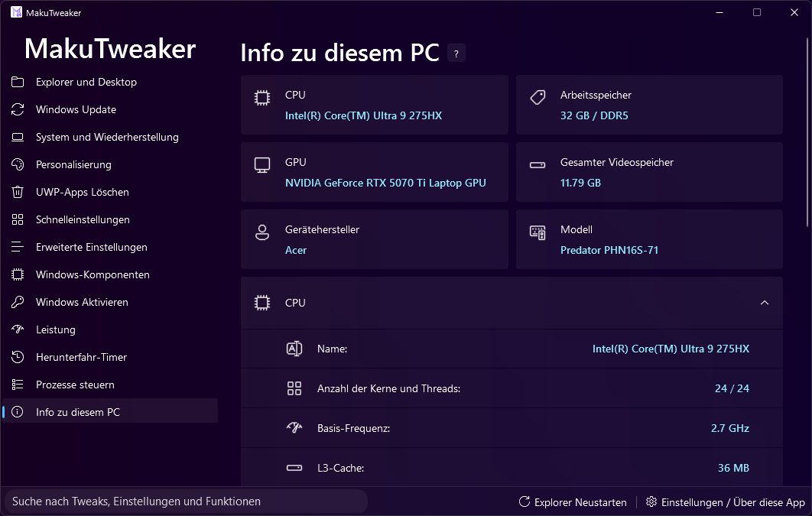
Task: Click the 32 GB / DDR5 value
Action: (594, 115)
